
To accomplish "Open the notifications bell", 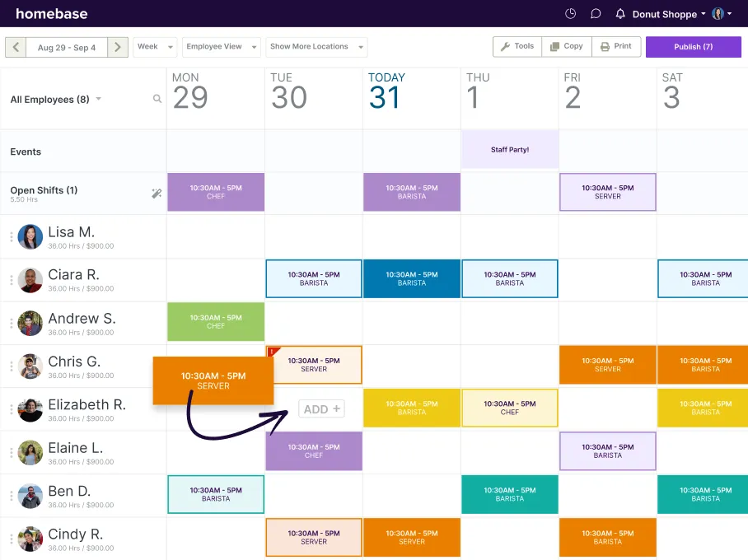I will tap(620, 13).
